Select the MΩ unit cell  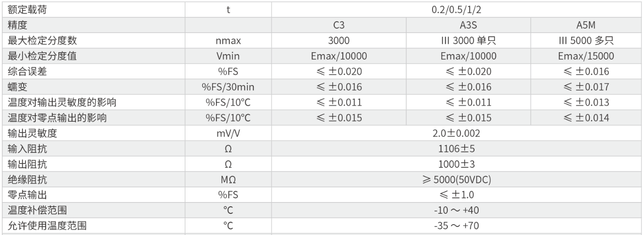[228, 180]
